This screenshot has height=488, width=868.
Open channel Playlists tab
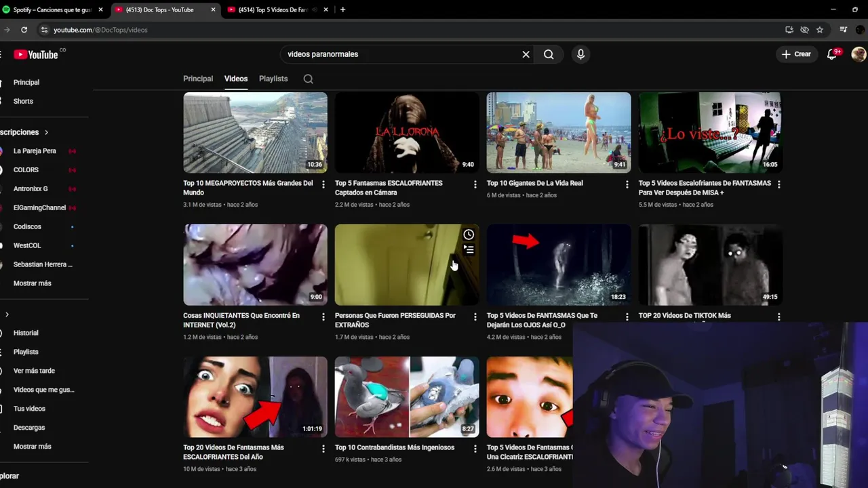273,79
